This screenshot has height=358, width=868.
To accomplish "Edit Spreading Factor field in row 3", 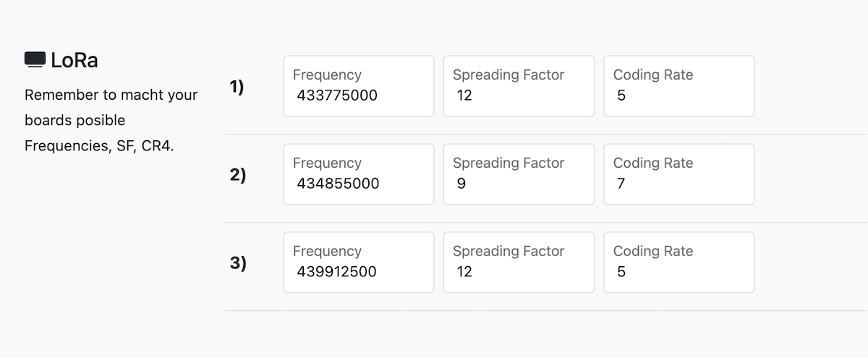I will (x=519, y=271).
